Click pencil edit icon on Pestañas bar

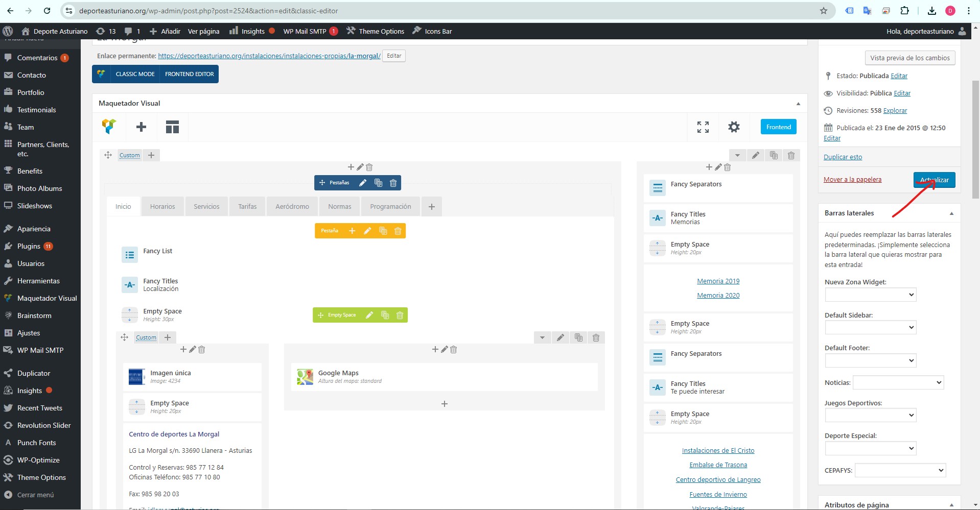tap(363, 183)
